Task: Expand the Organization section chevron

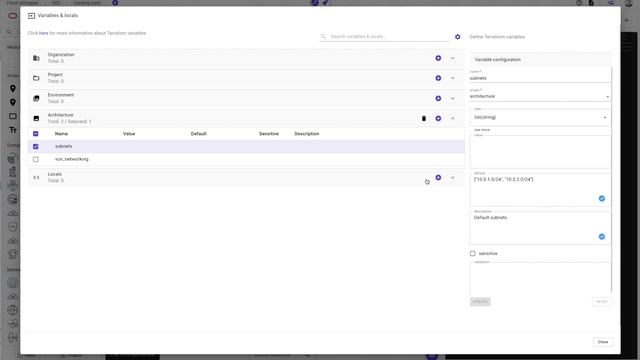Action: 453,58
